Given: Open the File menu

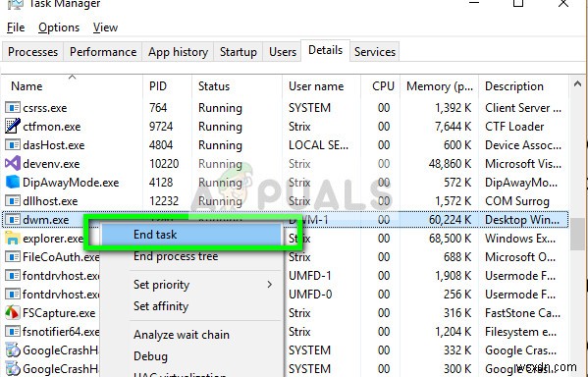Looking at the screenshot, I should point(16,27).
